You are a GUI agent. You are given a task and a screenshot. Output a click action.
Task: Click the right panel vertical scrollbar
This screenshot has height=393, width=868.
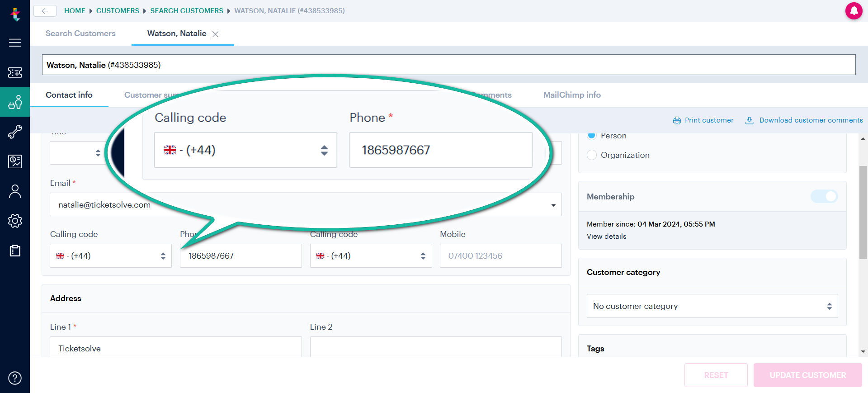pos(863,212)
